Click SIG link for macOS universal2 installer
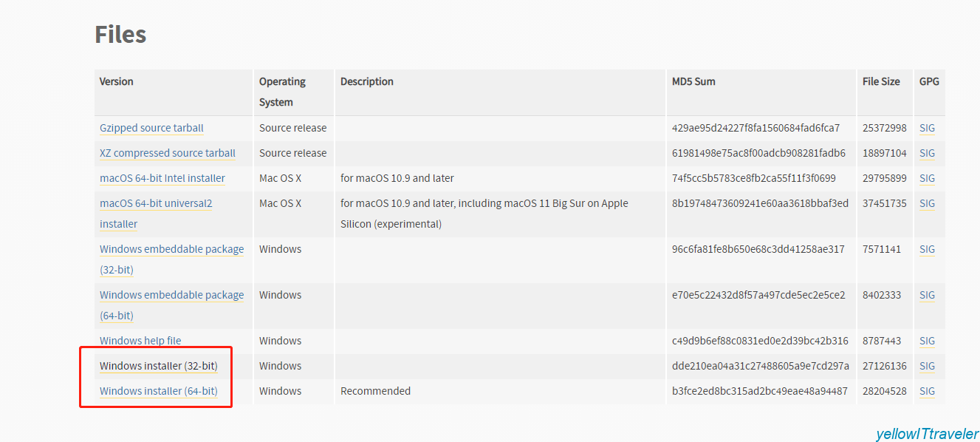 pyautogui.click(x=927, y=203)
